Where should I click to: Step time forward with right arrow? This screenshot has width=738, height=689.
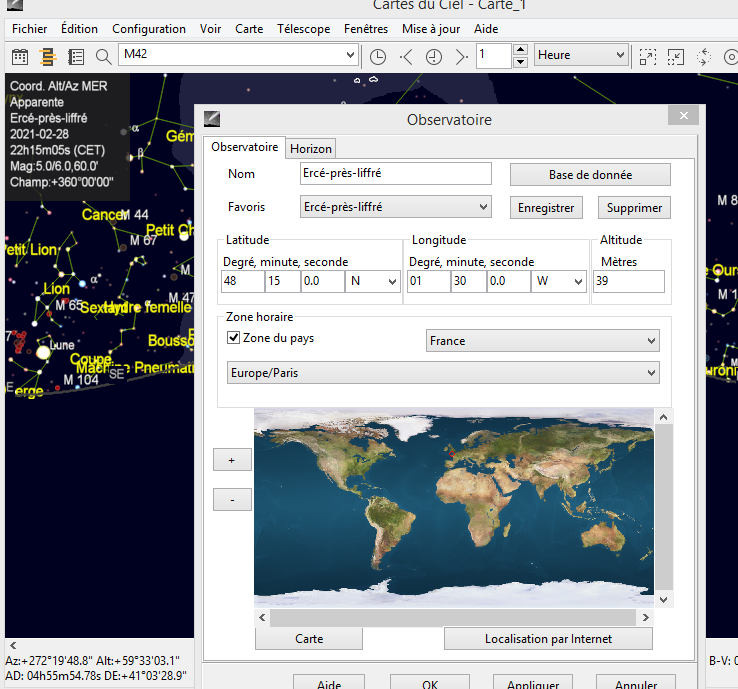pos(461,56)
